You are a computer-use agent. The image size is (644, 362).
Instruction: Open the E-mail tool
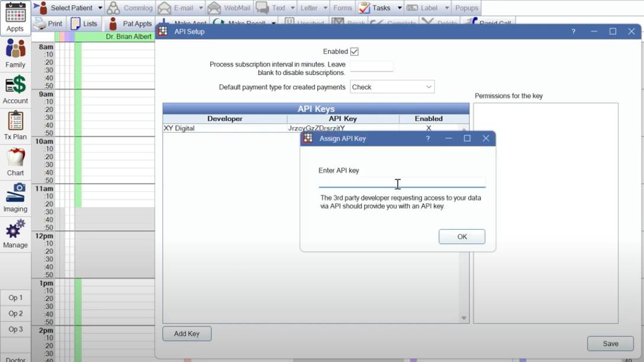179,8
